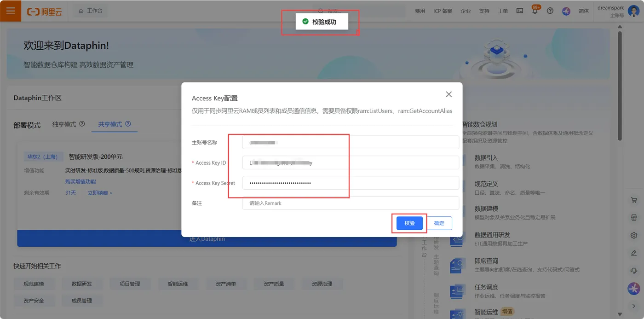Image resolution: width=644 pixels, height=319 pixels.
Task: Focus the 备注 remark input field
Action: pos(351,203)
